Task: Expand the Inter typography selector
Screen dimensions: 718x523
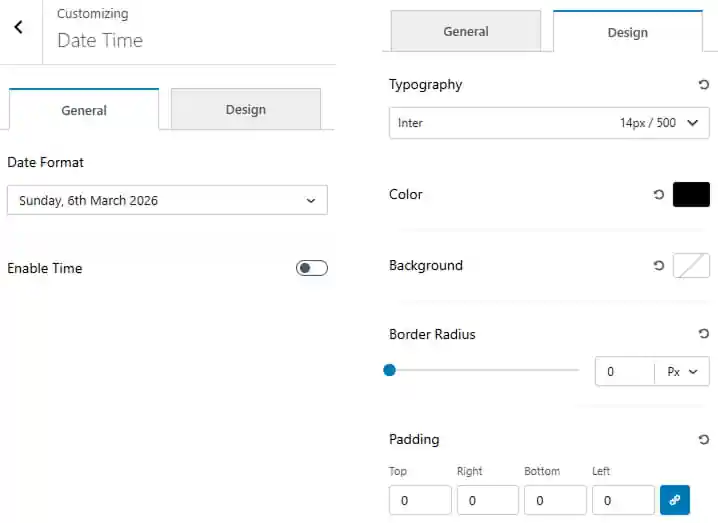Action: click(x=549, y=123)
